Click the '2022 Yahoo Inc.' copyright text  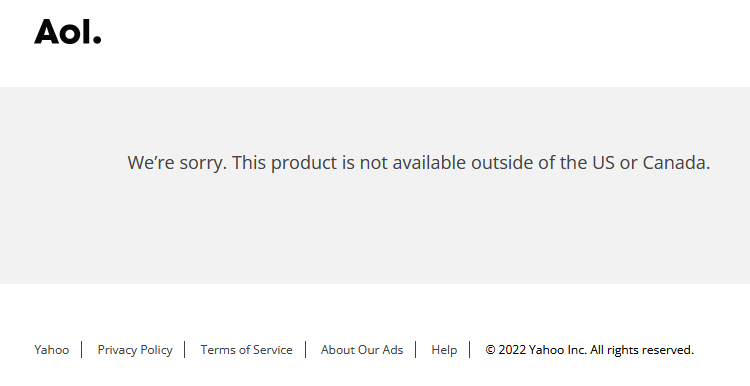542,350
